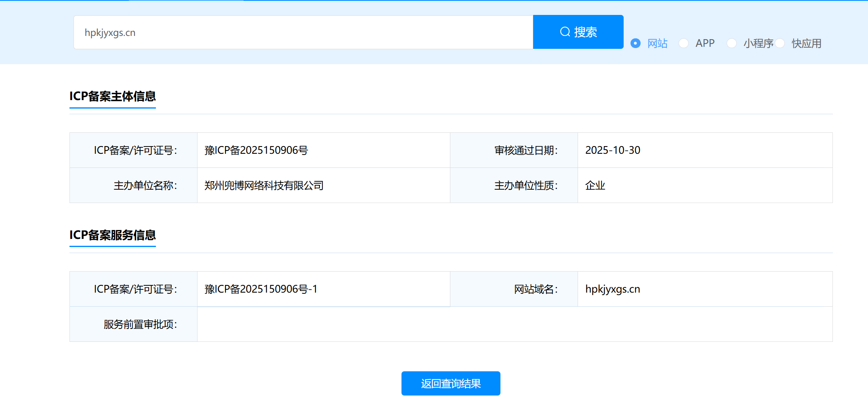Select the APP radio button
The width and height of the screenshot is (868, 404).
[x=683, y=43]
